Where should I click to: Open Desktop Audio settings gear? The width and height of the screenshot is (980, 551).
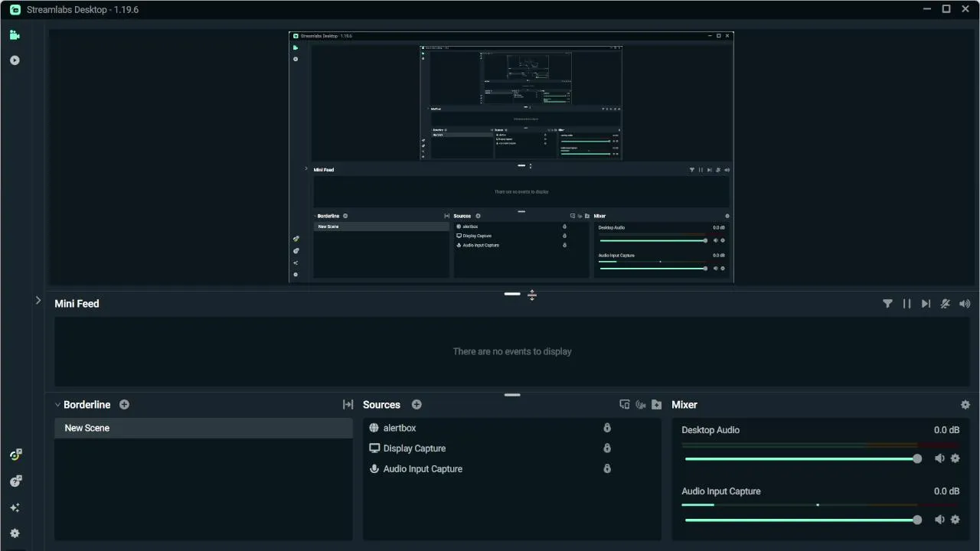955,458
